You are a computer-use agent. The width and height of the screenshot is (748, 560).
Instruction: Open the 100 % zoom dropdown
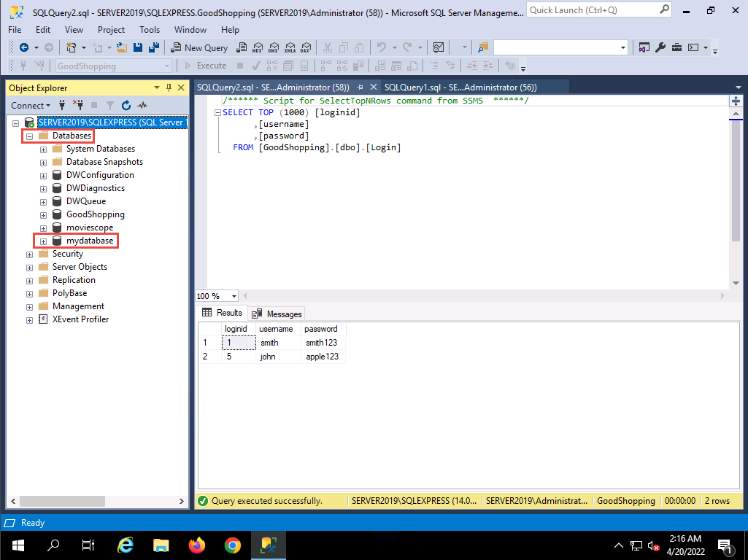pos(234,296)
